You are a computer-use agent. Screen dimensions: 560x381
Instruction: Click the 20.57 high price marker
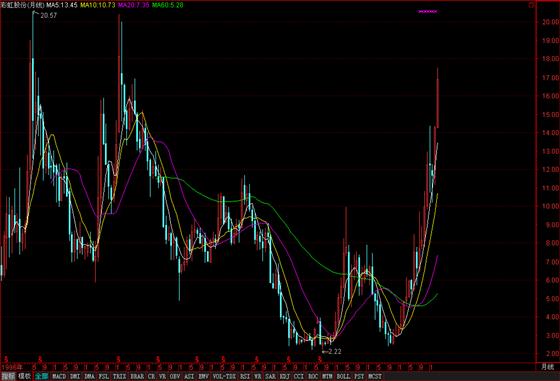(49, 15)
